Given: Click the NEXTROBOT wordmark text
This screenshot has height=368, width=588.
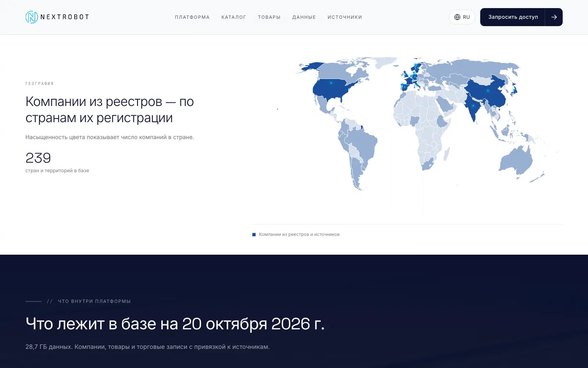Looking at the screenshot, I should [65, 17].
